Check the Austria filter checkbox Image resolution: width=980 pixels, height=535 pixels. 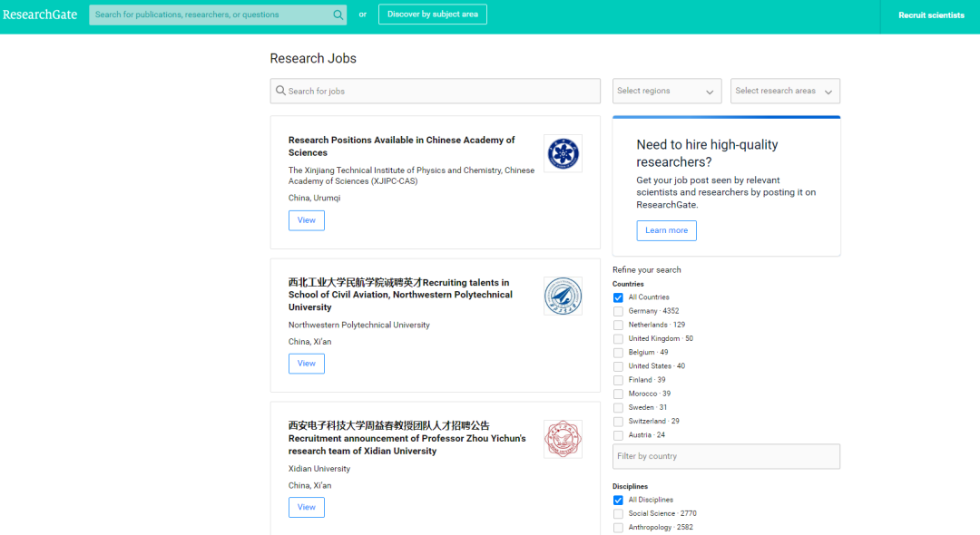click(x=618, y=435)
